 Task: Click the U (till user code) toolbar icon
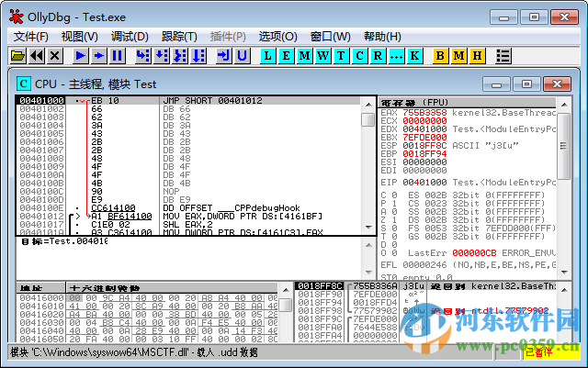click(x=242, y=56)
